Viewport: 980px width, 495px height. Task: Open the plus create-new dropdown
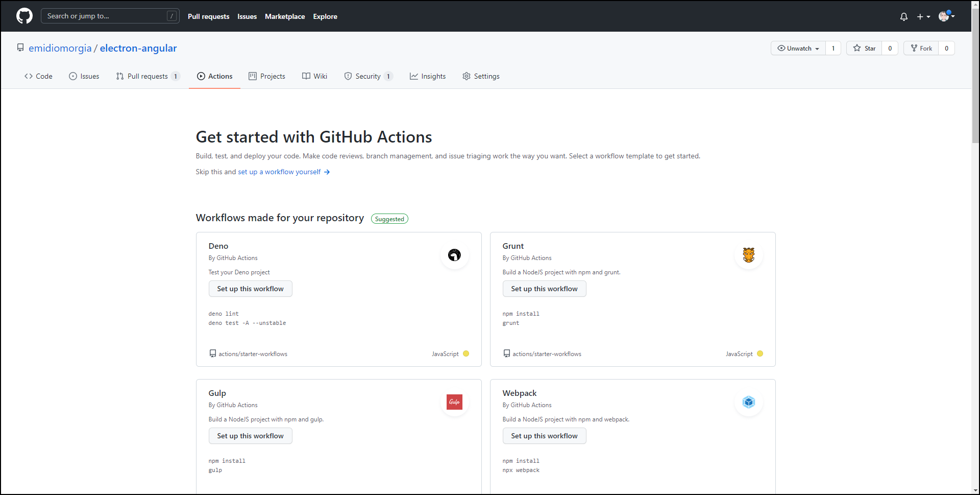click(923, 16)
